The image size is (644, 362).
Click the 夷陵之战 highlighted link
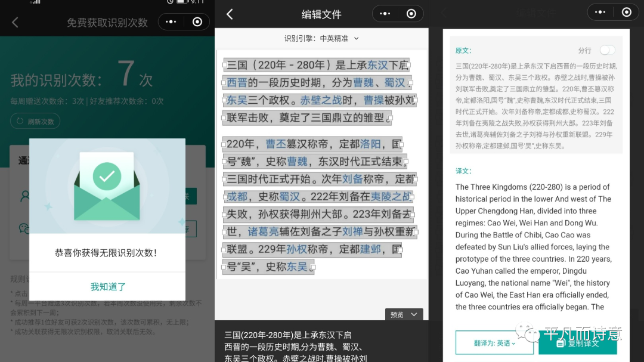(391, 196)
